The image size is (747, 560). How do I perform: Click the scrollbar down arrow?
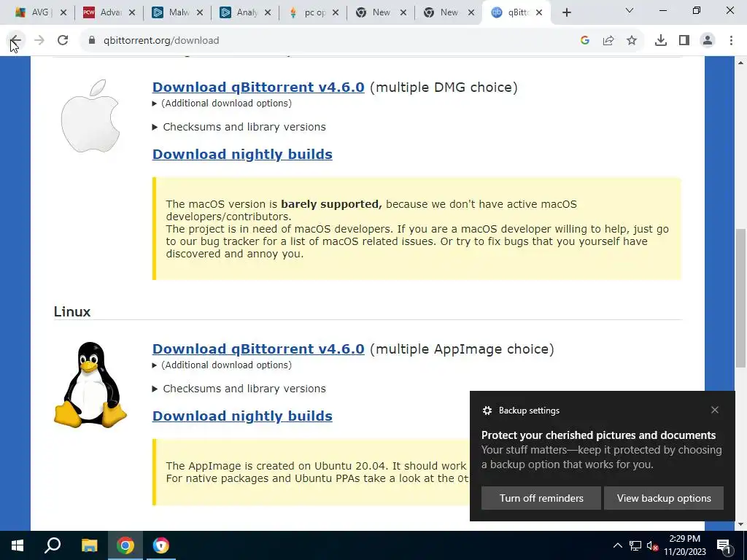(741, 525)
